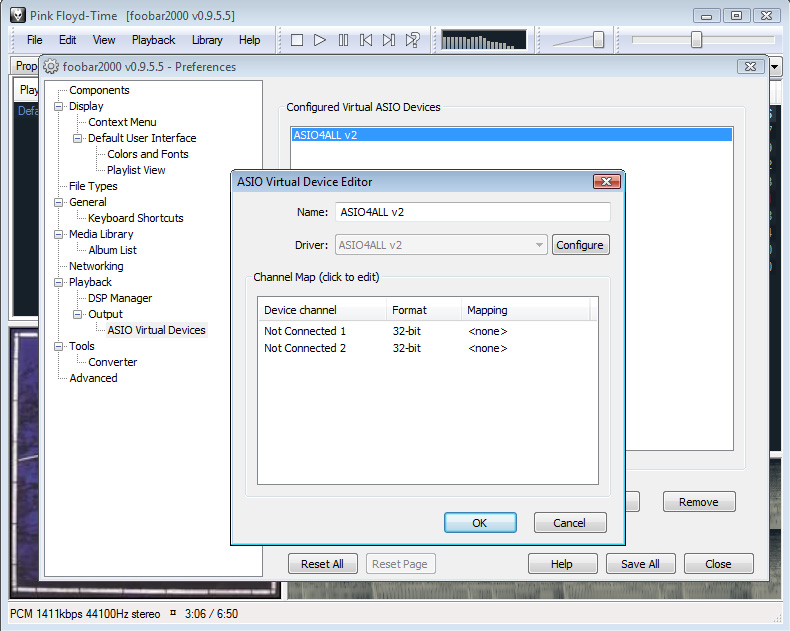Click the Play button in toolbar
The width and height of the screenshot is (790, 631).
click(319, 40)
